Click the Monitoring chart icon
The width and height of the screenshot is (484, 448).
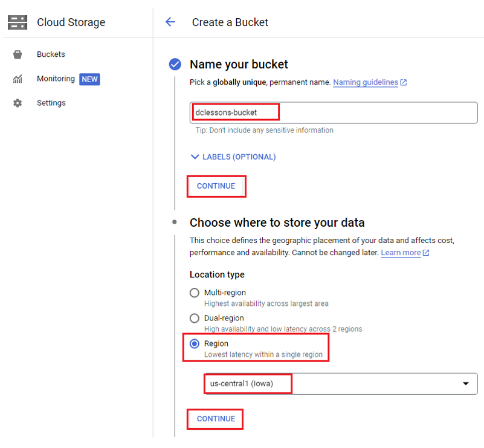click(x=18, y=79)
